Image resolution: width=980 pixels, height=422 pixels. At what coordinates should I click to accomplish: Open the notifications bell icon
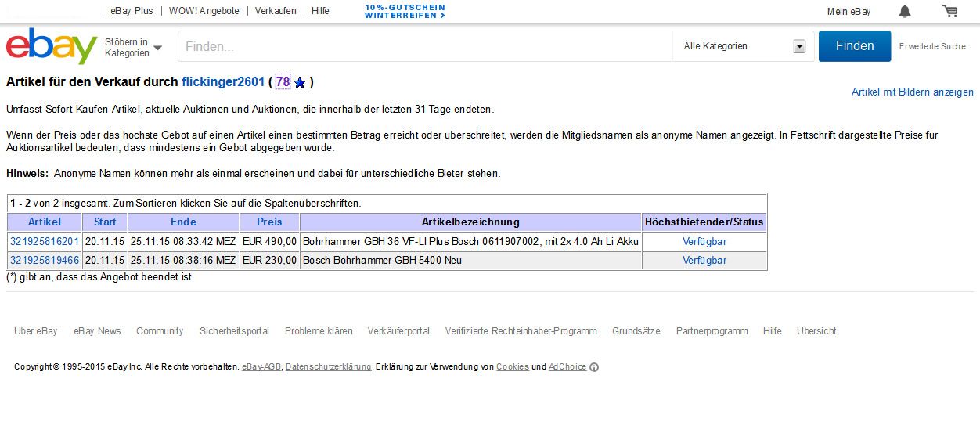pos(905,11)
